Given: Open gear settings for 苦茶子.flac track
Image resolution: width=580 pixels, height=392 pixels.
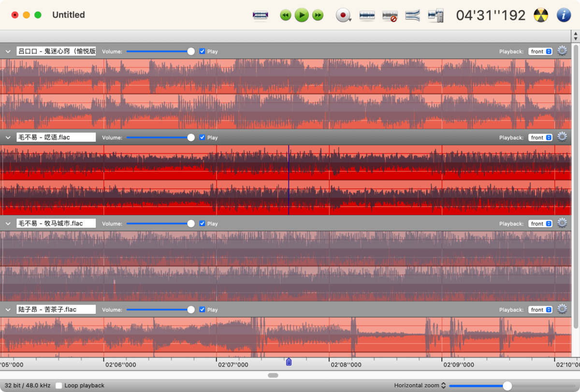Looking at the screenshot, I should pos(562,309).
